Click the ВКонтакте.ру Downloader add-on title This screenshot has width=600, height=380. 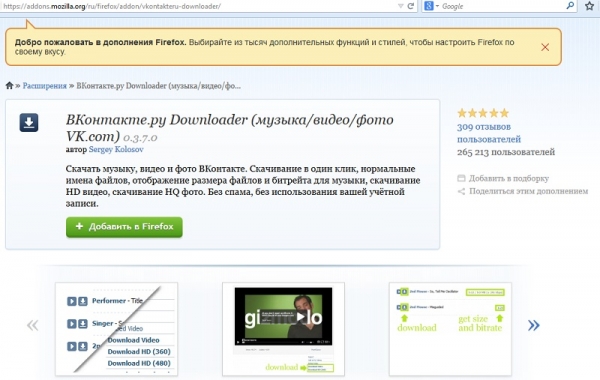point(230,128)
